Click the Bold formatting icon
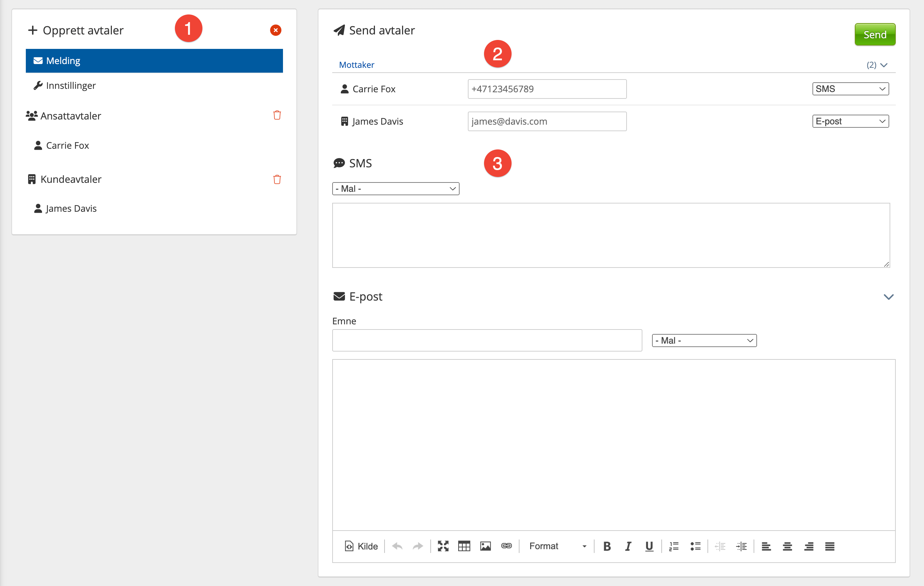Viewport: 924px width, 586px height. coord(607,546)
